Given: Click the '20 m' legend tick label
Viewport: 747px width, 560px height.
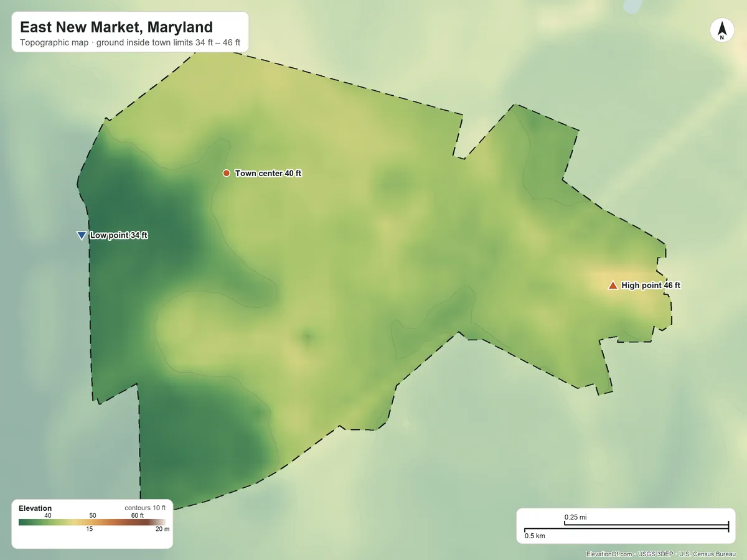Looking at the screenshot, I should pyautogui.click(x=162, y=529).
